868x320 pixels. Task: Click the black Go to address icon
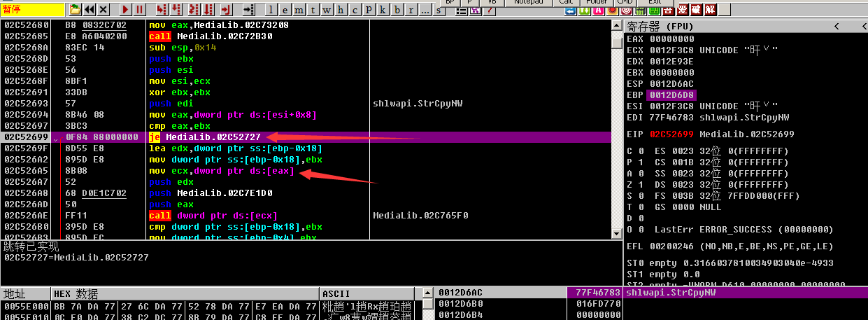[x=248, y=9]
